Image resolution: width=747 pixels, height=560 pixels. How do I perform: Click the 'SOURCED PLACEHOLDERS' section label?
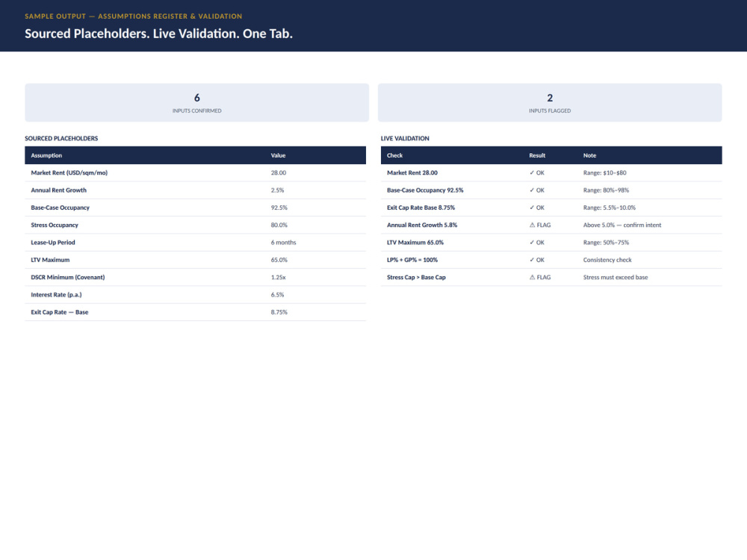pos(61,139)
